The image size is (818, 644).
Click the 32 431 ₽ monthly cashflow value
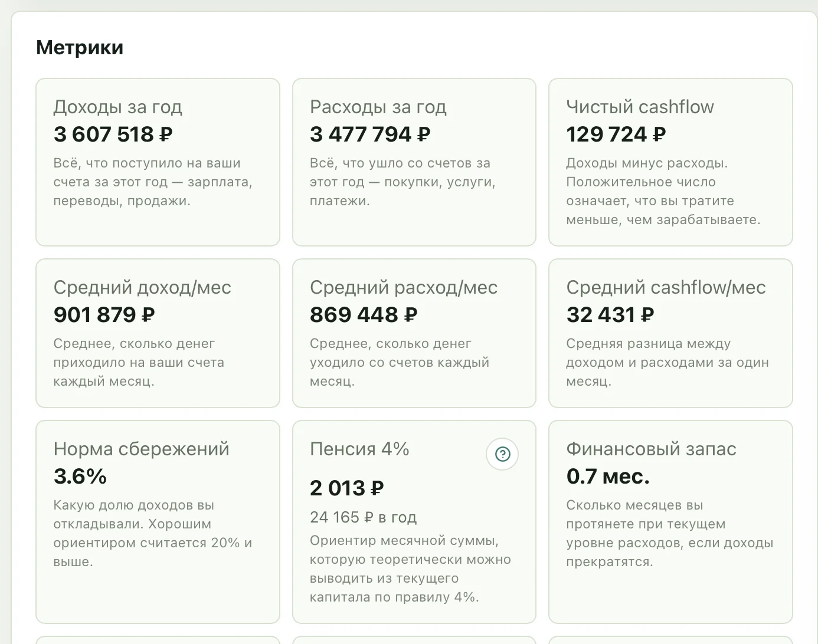coord(610,315)
